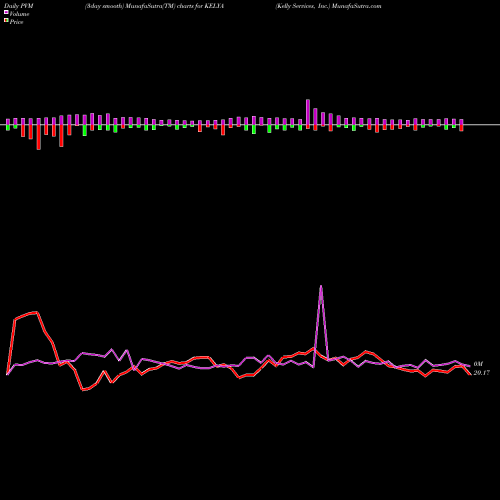
Task: Click the 3day smooth MunafaSutra chart title
Action: pyautogui.click(x=154, y=6)
